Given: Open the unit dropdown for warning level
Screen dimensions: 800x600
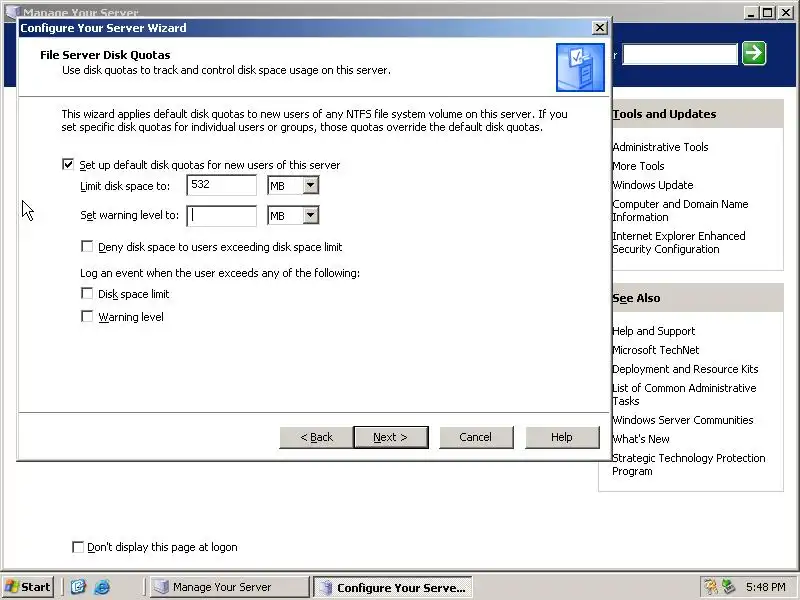Looking at the screenshot, I should tap(311, 215).
